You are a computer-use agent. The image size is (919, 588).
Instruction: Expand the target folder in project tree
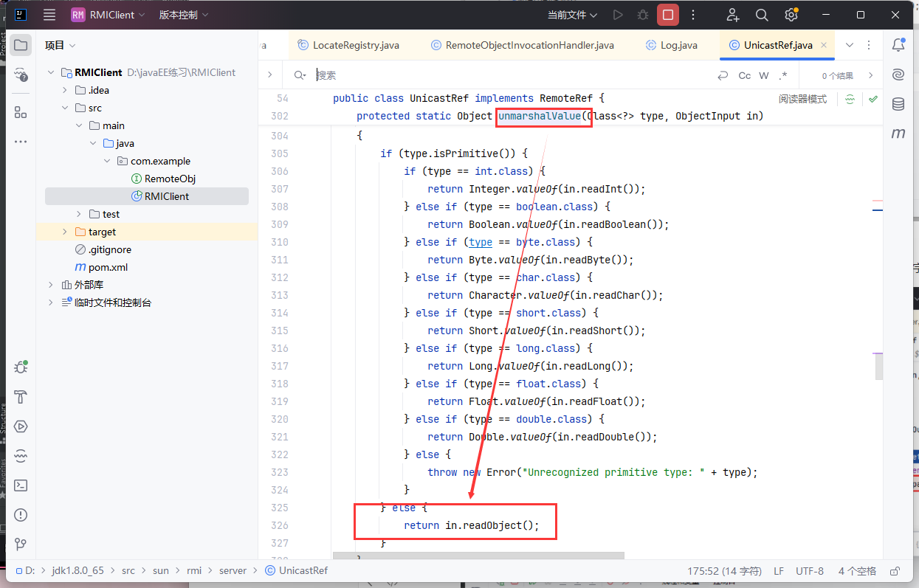[65, 232]
